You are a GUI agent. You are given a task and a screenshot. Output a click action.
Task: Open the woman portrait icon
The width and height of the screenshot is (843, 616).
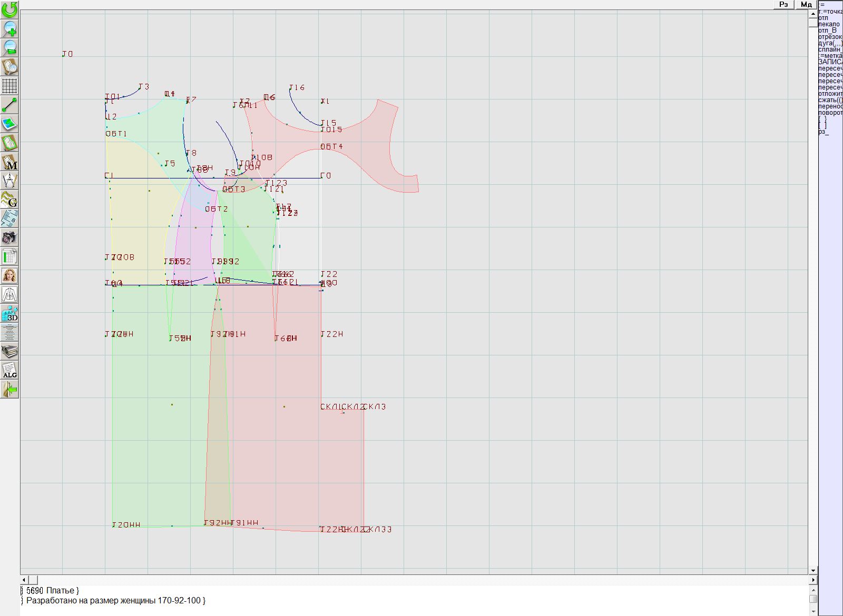click(9, 275)
